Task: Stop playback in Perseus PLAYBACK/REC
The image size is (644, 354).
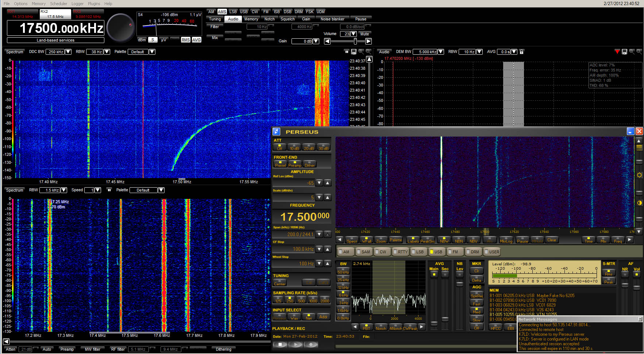Action: [x=280, y=344]
